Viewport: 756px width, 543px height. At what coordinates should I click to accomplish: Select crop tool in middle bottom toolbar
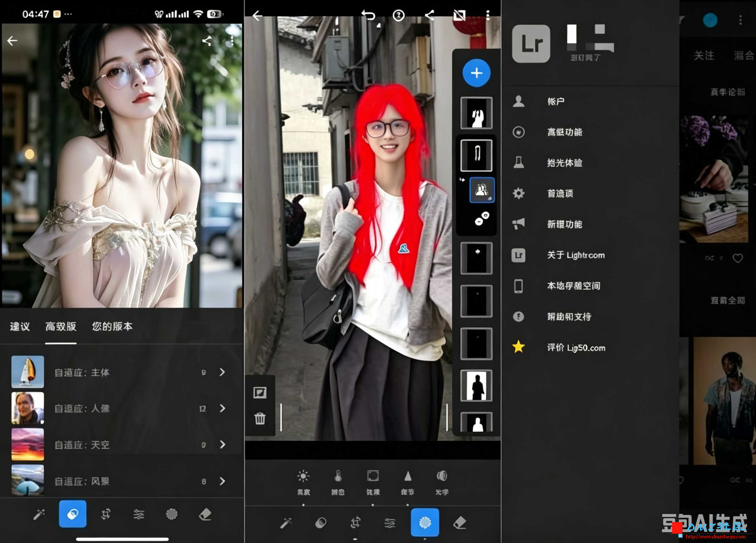coord(355,523)
